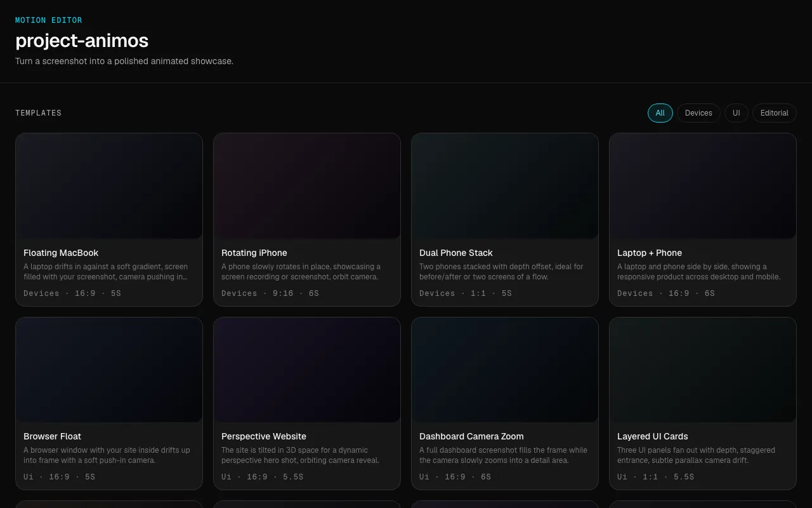
Task: Click the 'Two phones stacked with depth offset' description
Action: pyautogui.click(x=501, y=272)
